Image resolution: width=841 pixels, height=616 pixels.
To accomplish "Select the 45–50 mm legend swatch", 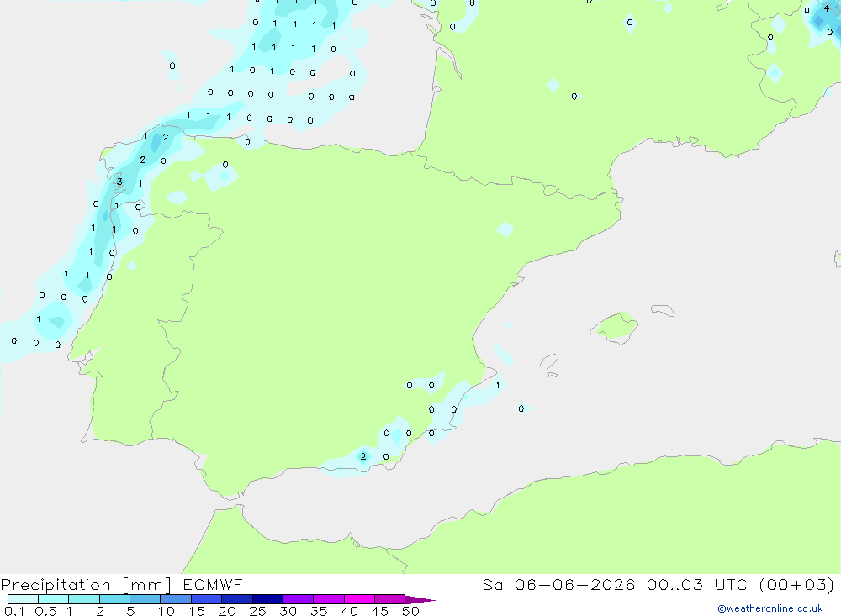I will (390, 599).
